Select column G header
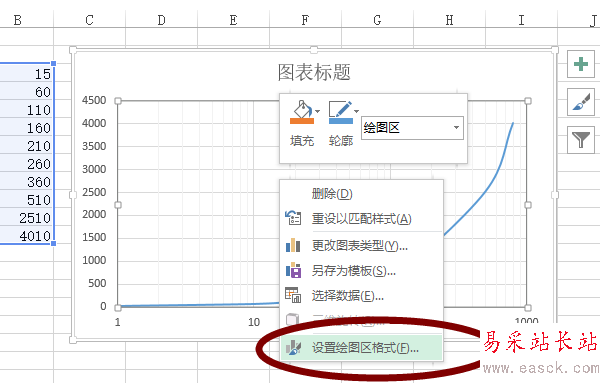This screenshot has width=600, height=383. coord(377,20)
